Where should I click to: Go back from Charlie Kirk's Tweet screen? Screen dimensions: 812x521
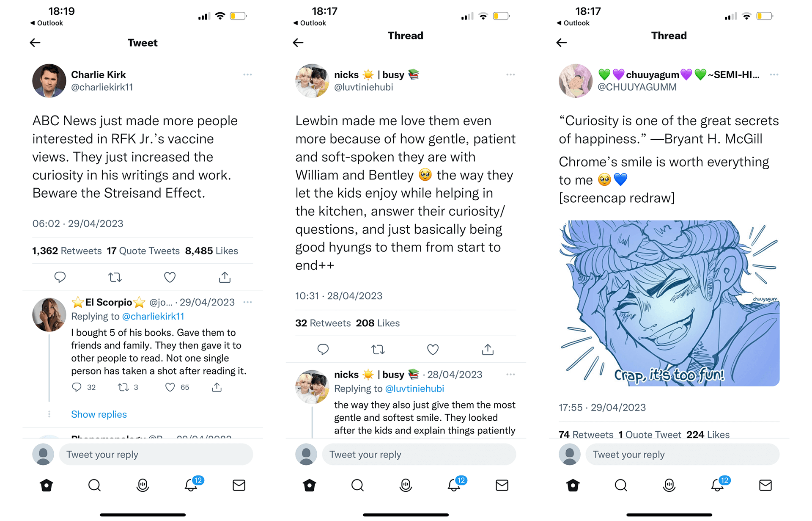35,42
